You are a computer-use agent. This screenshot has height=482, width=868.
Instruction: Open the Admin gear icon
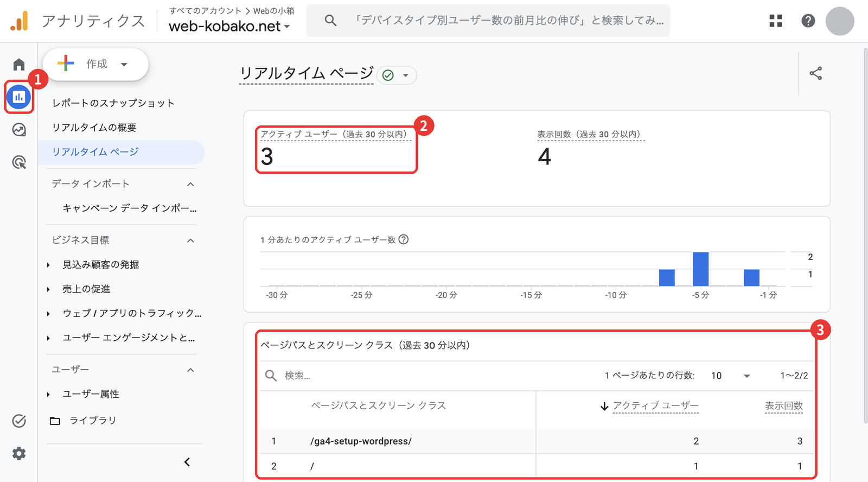(x=19, y=453)
